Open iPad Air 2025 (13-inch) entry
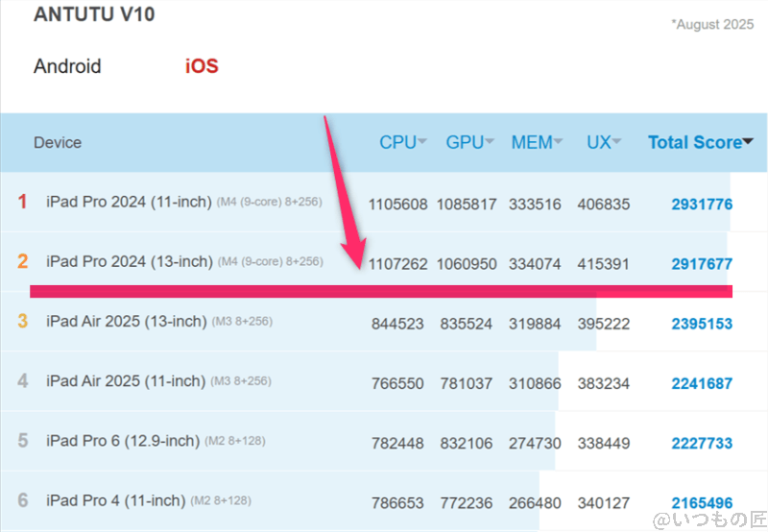The image size is (768, 532). 129,321
